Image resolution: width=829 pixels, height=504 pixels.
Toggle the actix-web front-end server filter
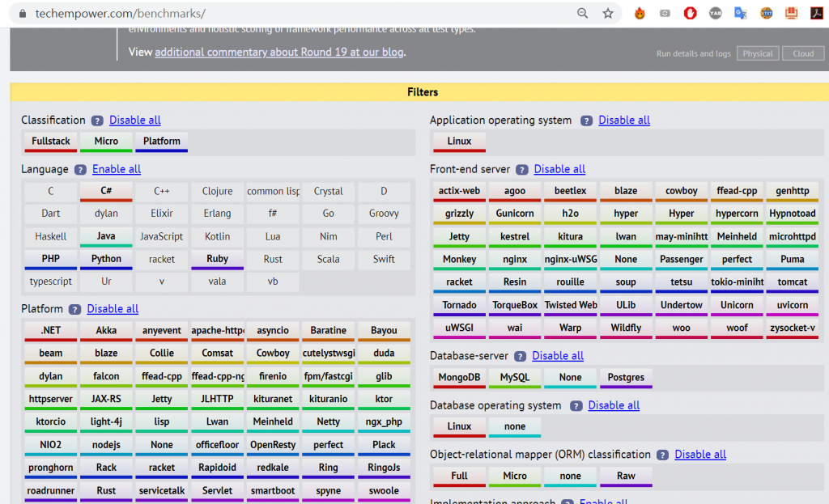point(460,192)
